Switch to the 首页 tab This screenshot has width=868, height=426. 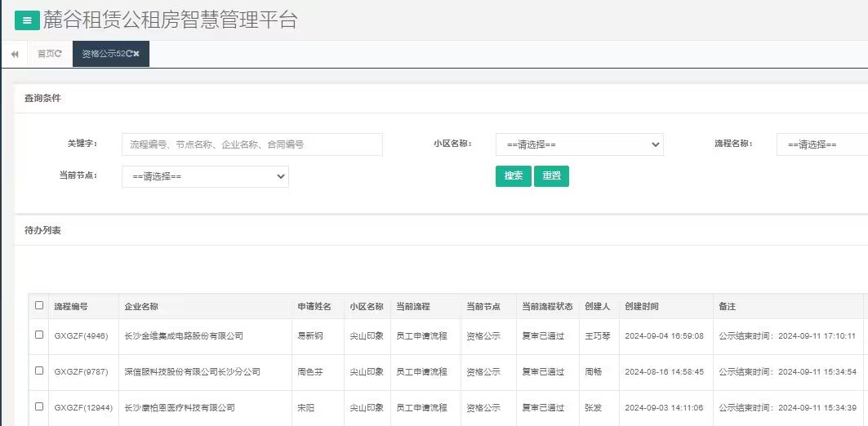coord(46,54)
